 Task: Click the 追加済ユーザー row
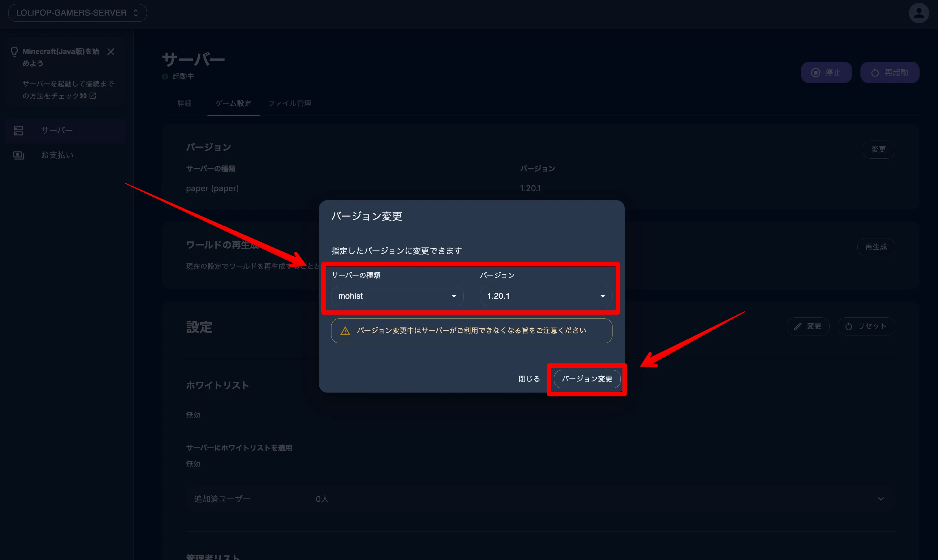click(x=540, y=499)
